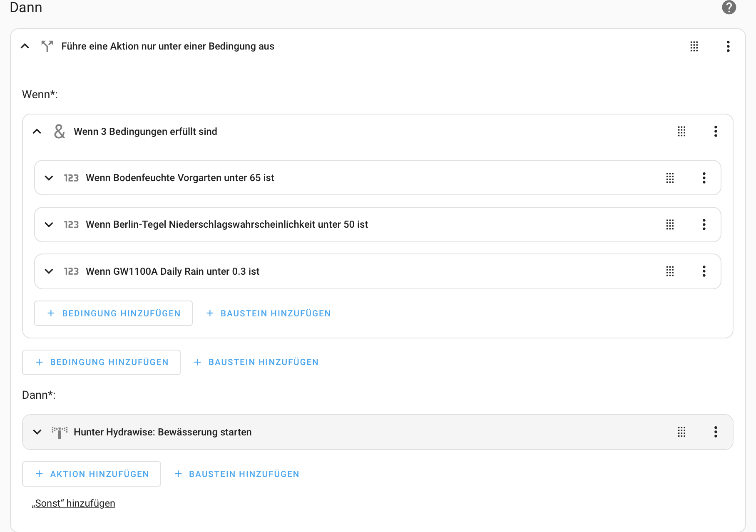
Task: Click drag handle of Bodenfeuchte Vorgarten condition
Action: click(670, 178)
